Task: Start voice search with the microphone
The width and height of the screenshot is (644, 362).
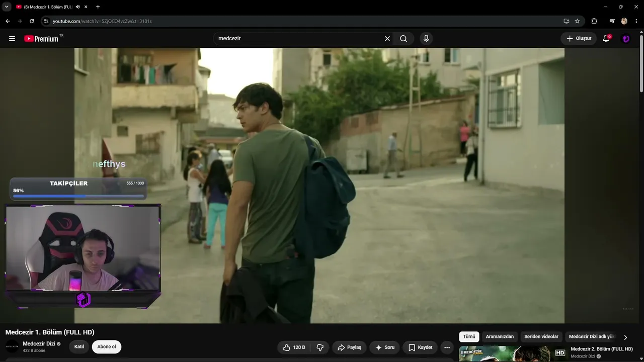Action: 426,39
